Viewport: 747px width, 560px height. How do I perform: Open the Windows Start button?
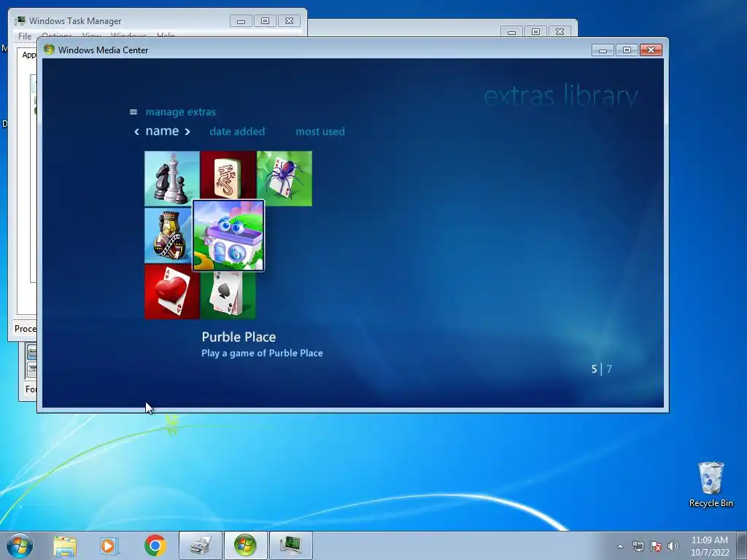[x=20, y=545]
